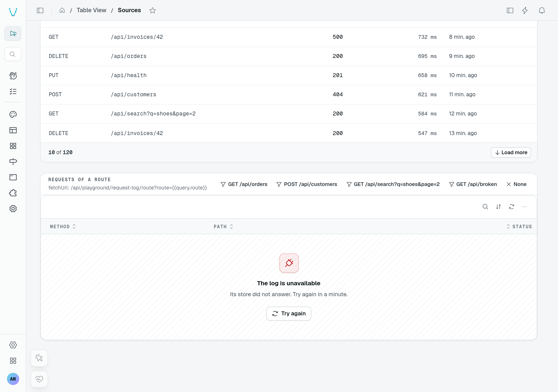
Task: Click the teal V app logo
Action: [13, 12]
